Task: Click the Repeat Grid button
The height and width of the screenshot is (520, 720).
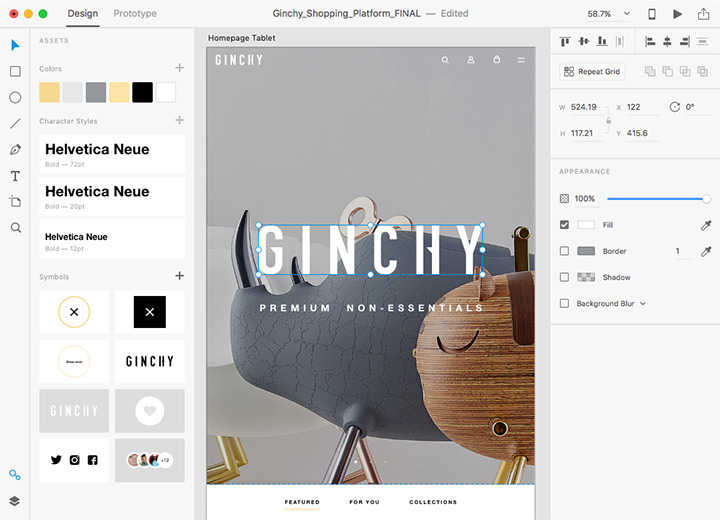Action: point(592,72)
